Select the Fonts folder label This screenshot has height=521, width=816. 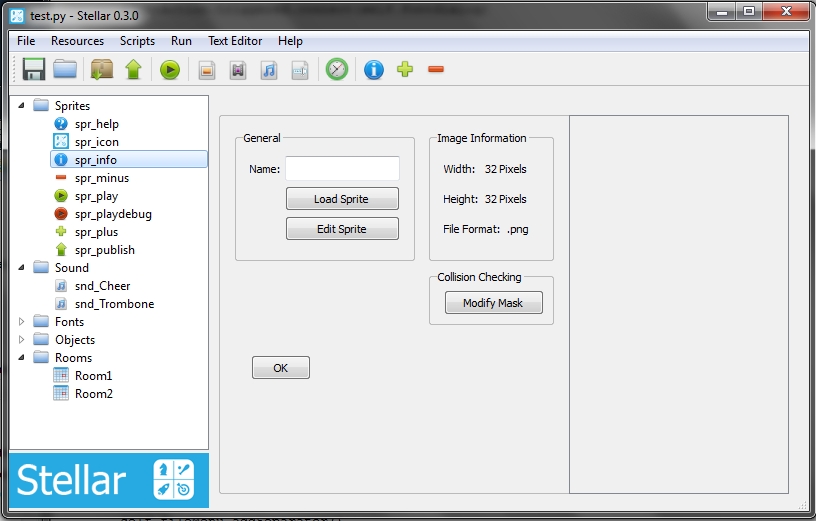pos(69,322)
